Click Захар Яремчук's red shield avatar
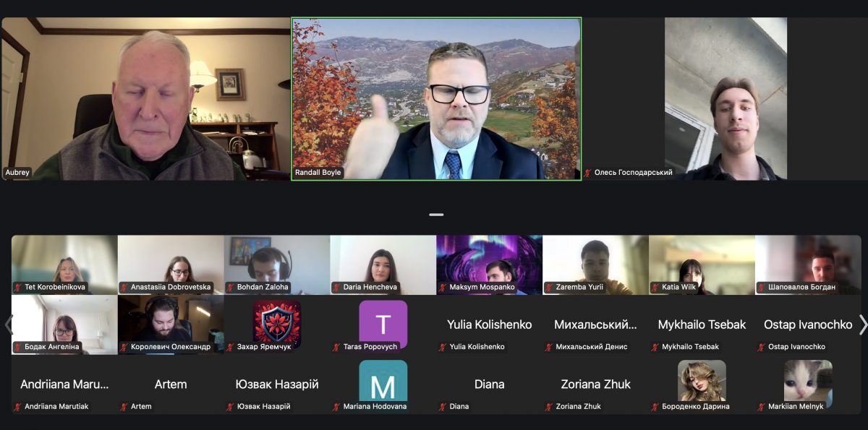Viewport: 868px width, 430px height. point(277,324)
